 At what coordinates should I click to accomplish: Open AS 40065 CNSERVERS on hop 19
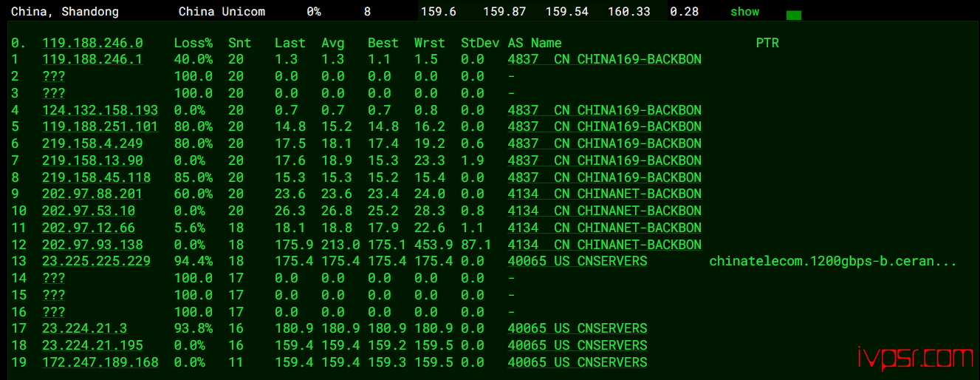[577, 362]
